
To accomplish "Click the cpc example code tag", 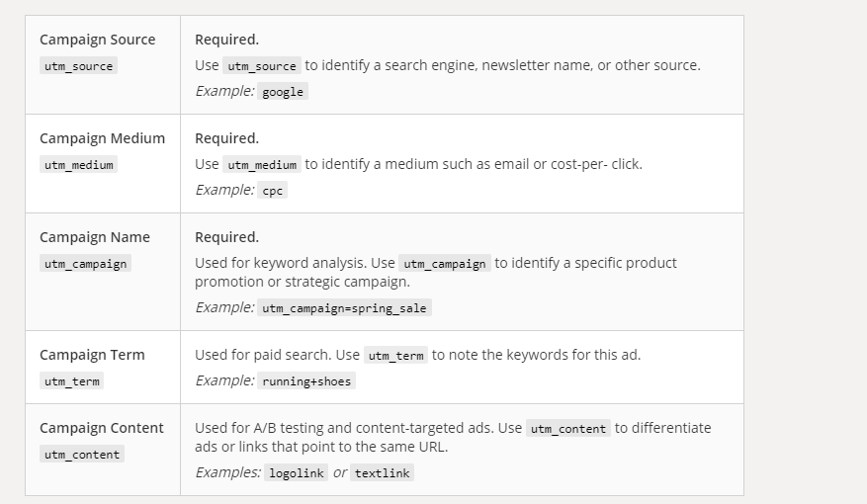I will tap(272, 191).
